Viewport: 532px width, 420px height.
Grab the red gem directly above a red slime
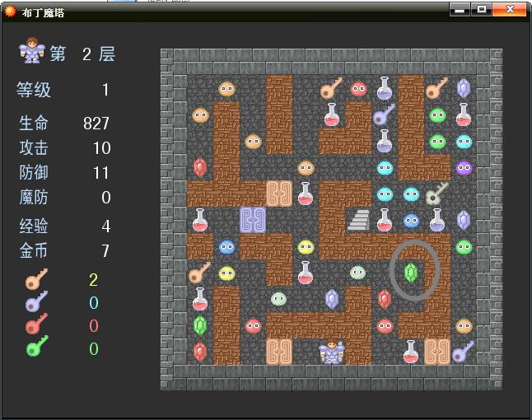tap(385, 300)
